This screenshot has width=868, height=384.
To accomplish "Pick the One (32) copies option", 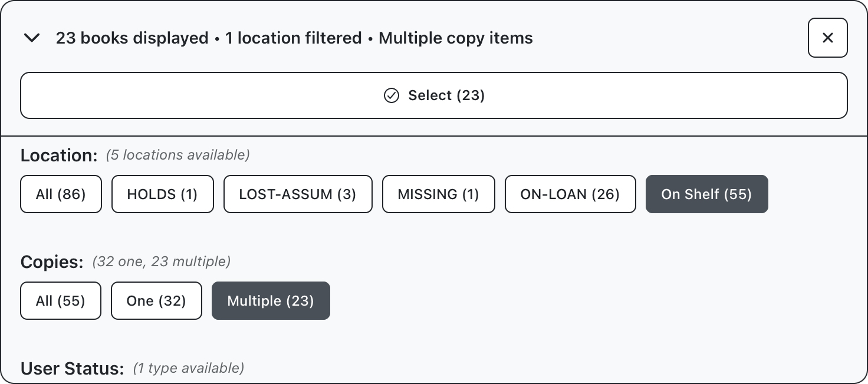I will pyautogui.click(x=156, y=301).
